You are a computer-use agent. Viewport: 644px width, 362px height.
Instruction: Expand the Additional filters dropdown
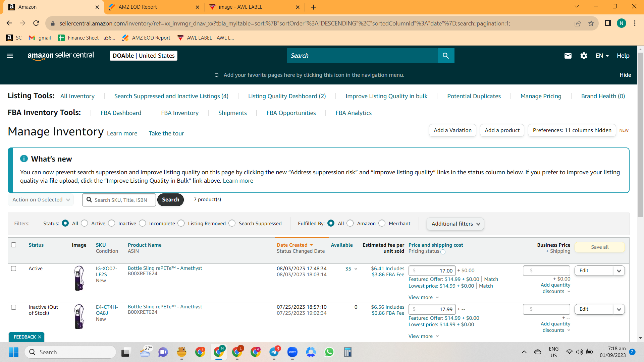455,224
